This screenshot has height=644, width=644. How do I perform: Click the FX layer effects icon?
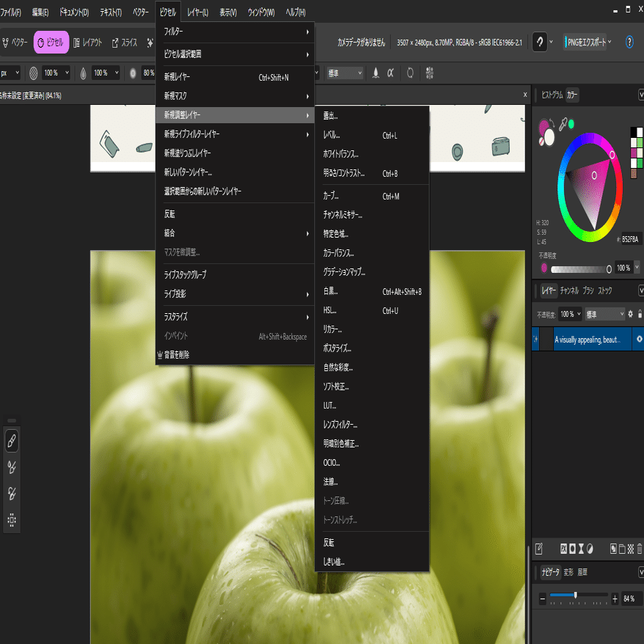(563, 549)
